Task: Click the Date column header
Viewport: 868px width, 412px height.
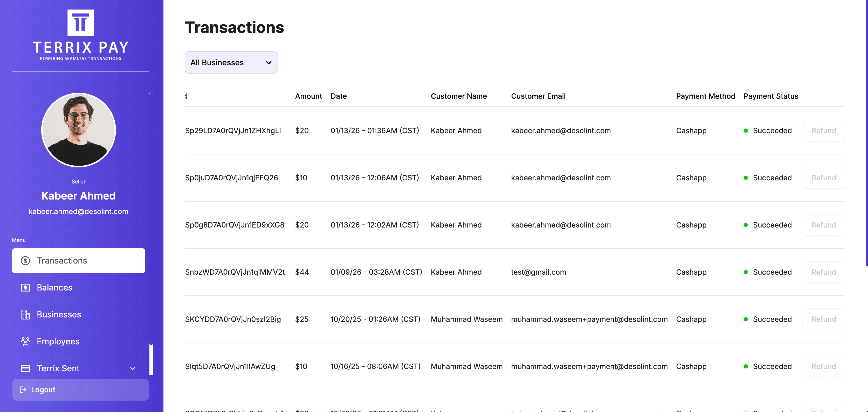Action: click(339, 96)
